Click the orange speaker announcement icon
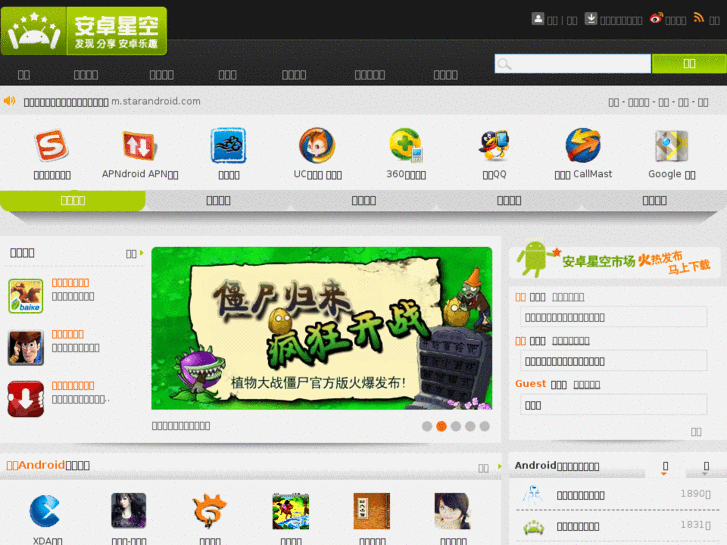Screen dimensions: 727x545 pyautogui.click(x=10, y=101)
